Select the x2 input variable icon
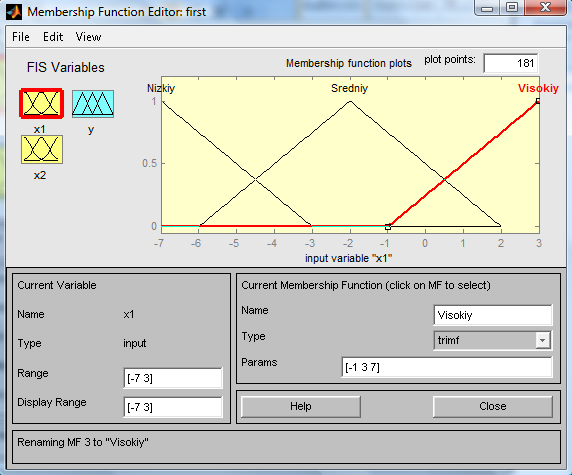 pyautogui.click(x=42, y=149)
